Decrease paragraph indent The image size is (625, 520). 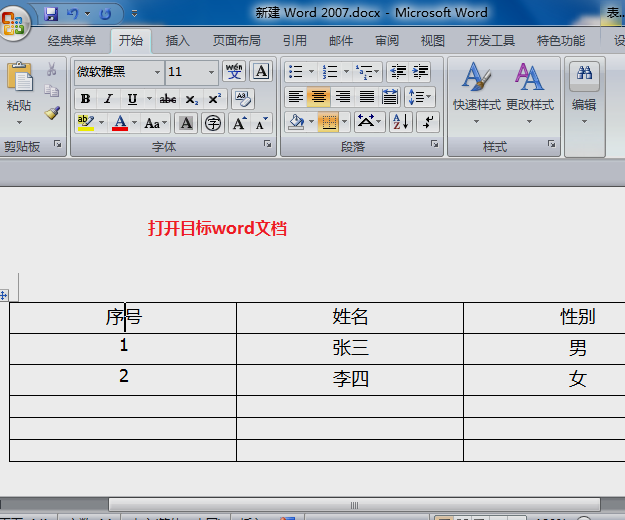click(398, 72)
